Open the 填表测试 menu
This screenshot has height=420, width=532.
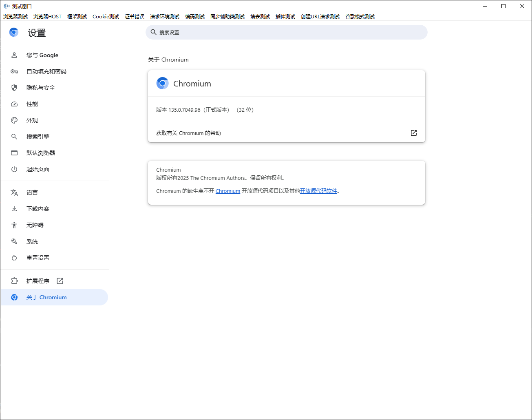[260, 17]
